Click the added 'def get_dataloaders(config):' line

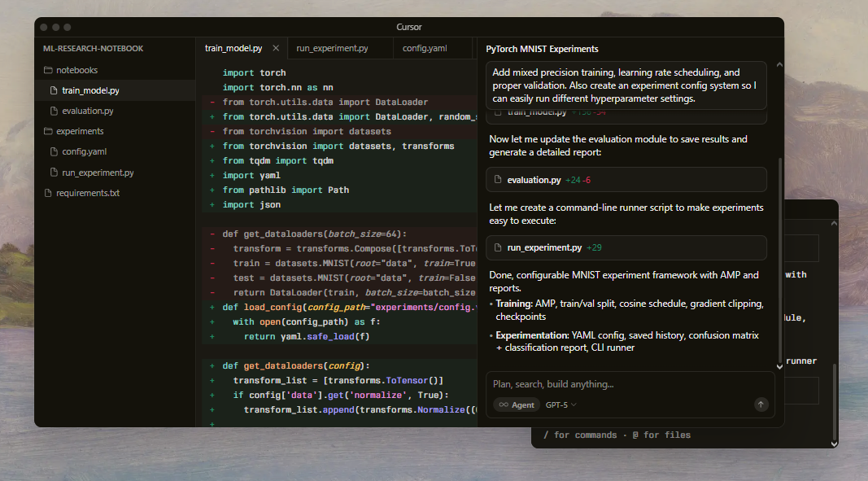(x=296, y=365)
